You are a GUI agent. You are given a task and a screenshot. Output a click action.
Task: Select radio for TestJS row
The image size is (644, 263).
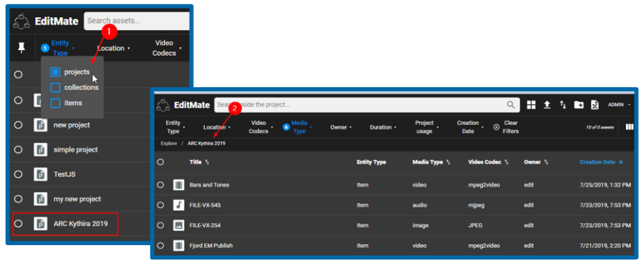[x=18, y=174]
